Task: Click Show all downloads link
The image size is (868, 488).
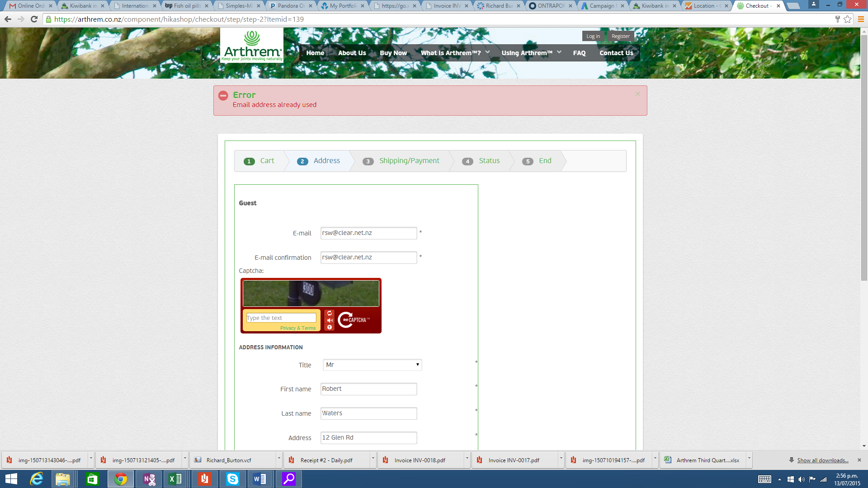Action: click(x=822, y=460)
